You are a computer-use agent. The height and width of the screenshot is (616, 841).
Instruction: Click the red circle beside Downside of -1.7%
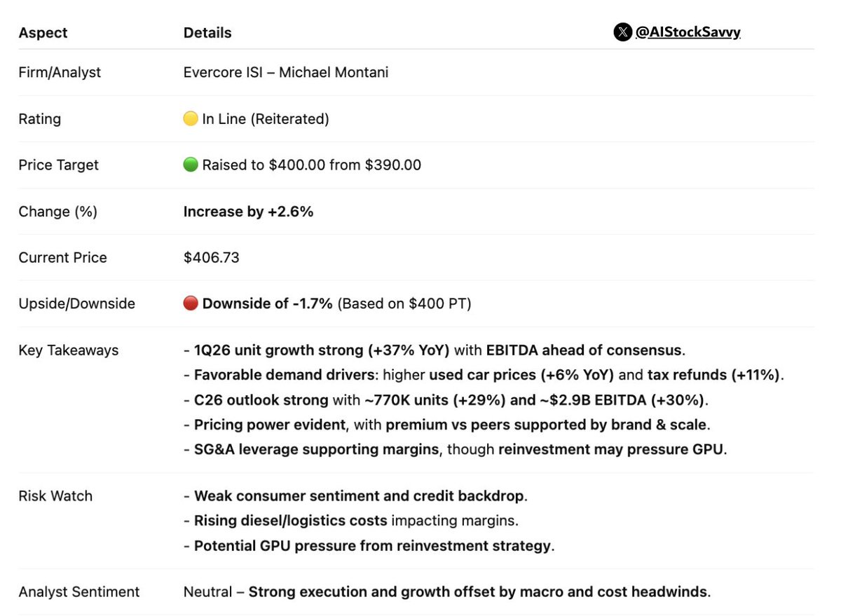[x=190, y=304]
